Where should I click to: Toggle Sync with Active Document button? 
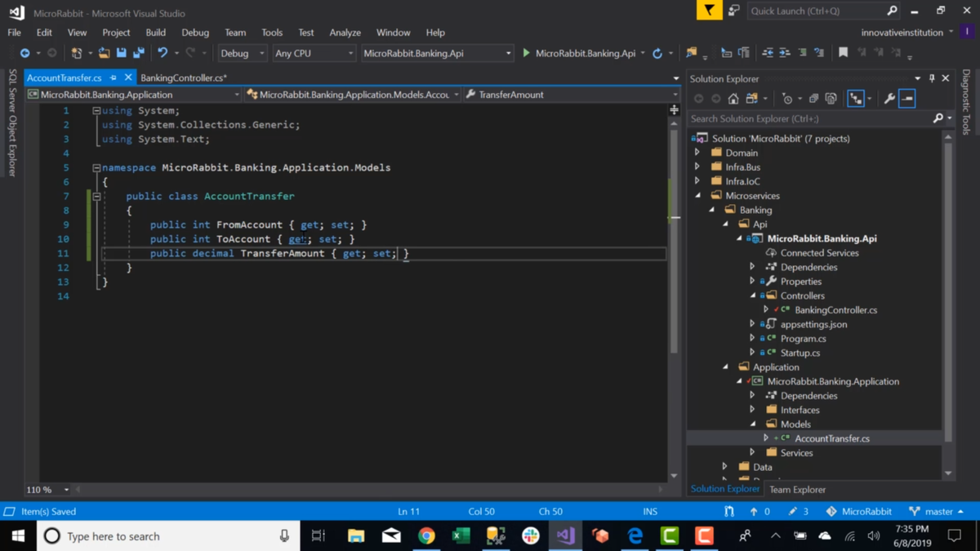tap(855, 99)
